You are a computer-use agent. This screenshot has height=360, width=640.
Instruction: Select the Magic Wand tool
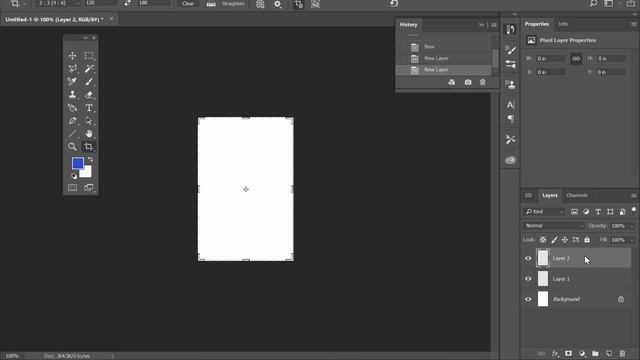[89, 69]
